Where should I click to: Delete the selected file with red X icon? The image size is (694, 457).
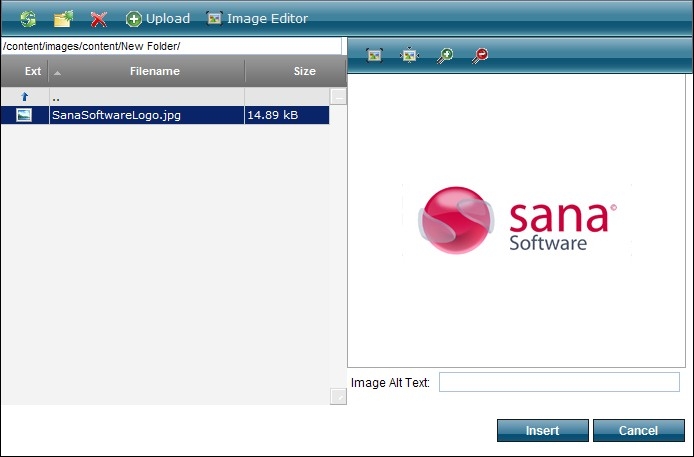point(99,19)
